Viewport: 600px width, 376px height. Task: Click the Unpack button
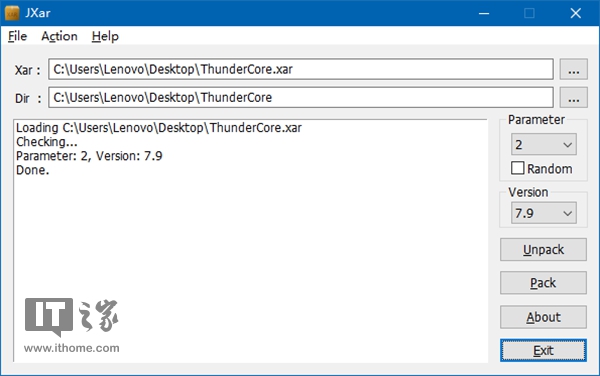[543, 250]
